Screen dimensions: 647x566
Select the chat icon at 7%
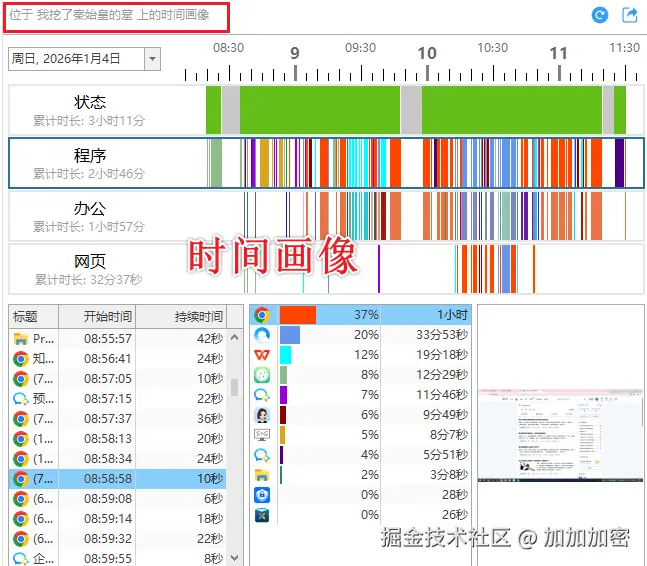point(262,395)
